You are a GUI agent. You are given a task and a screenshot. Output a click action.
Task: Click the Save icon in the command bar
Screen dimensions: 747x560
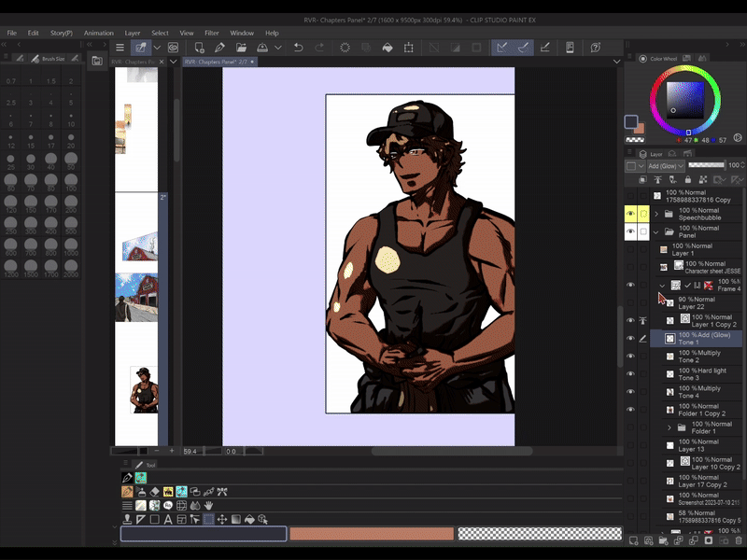(x=262, y=47)
